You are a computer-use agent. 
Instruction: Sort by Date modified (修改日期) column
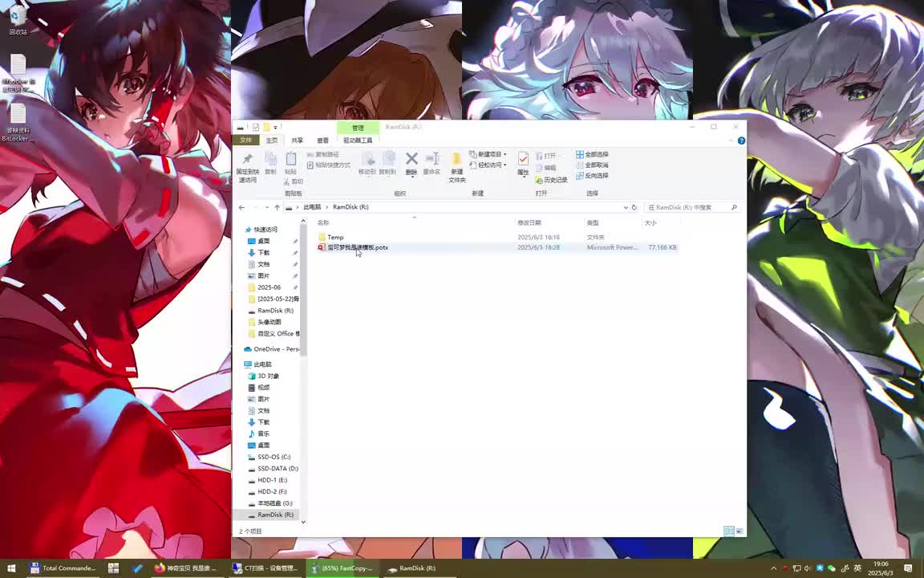coord(529,223)
